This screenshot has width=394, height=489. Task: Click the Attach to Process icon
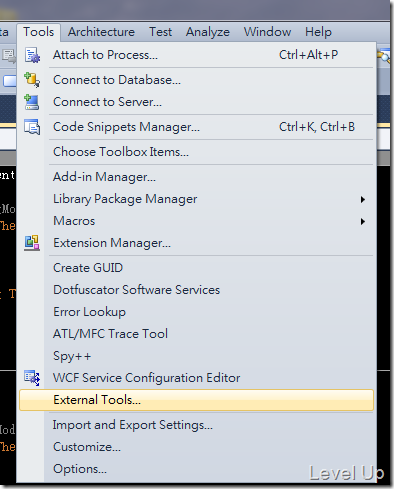(x=32, y=55)
